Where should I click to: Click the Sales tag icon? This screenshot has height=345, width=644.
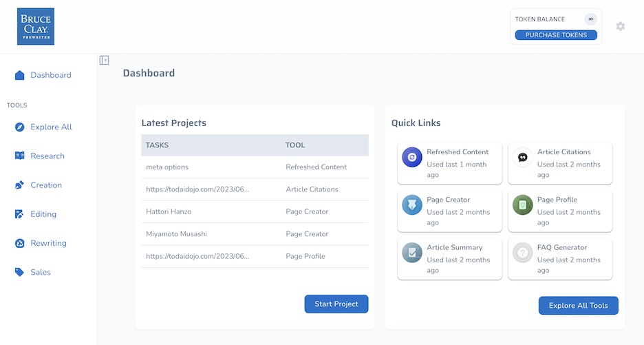[x=19, y=272]
